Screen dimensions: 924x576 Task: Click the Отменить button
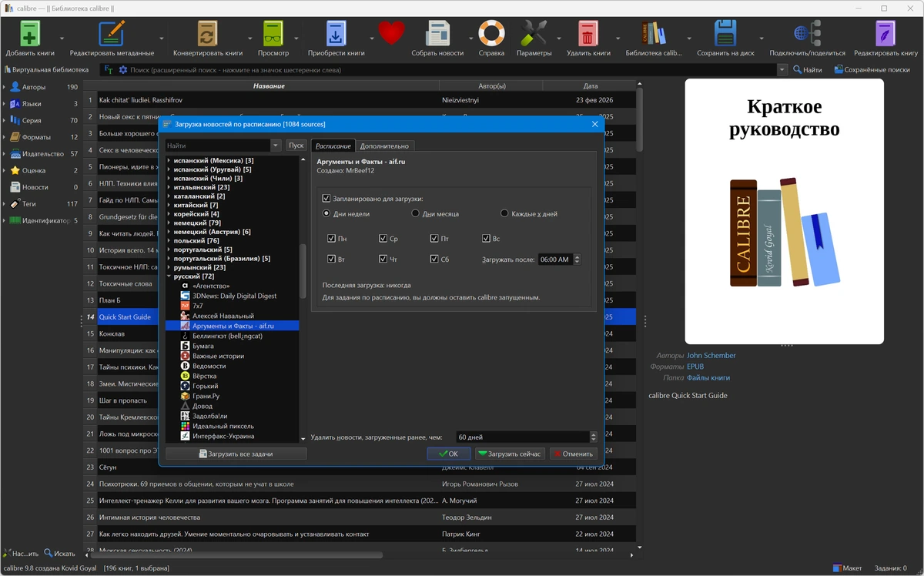(x=573, y=454)
